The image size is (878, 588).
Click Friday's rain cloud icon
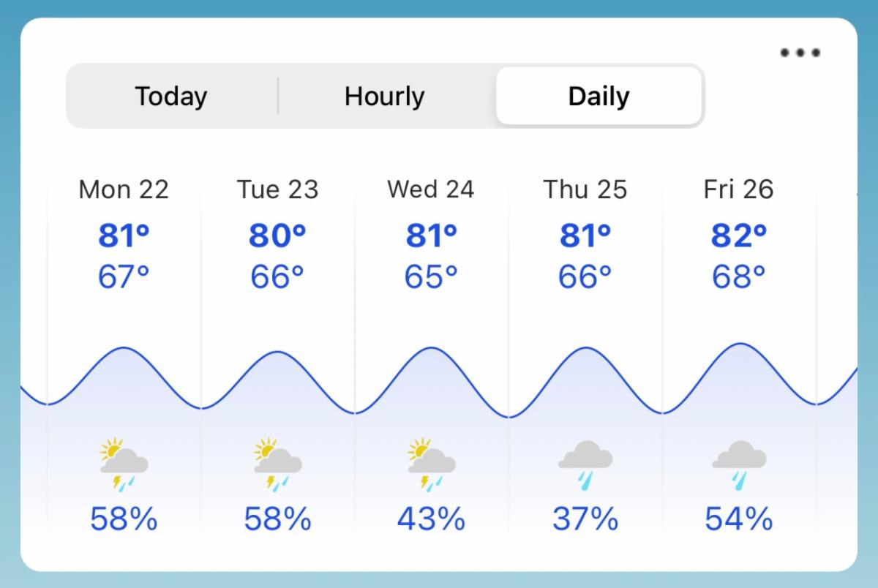(x=739, y=464)
